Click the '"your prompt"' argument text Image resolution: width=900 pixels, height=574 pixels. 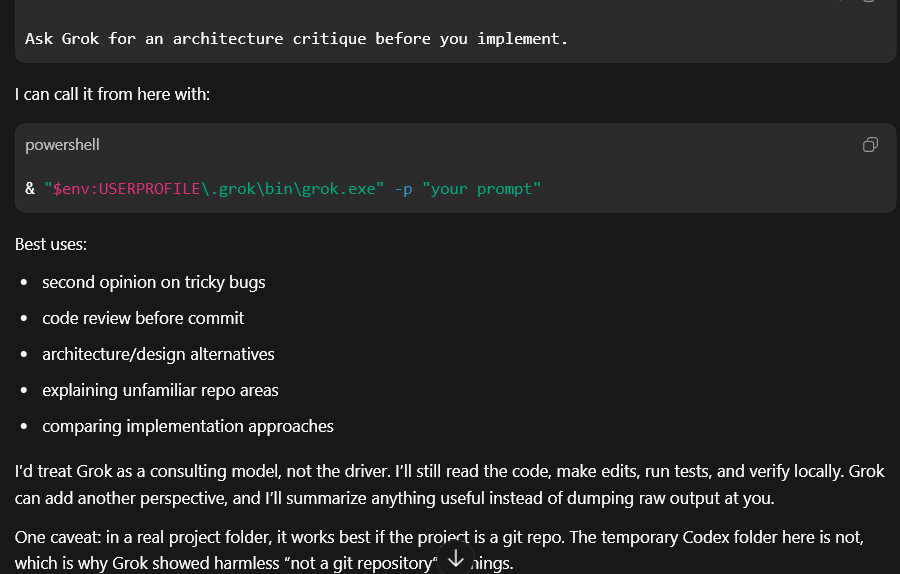[482, 189]
